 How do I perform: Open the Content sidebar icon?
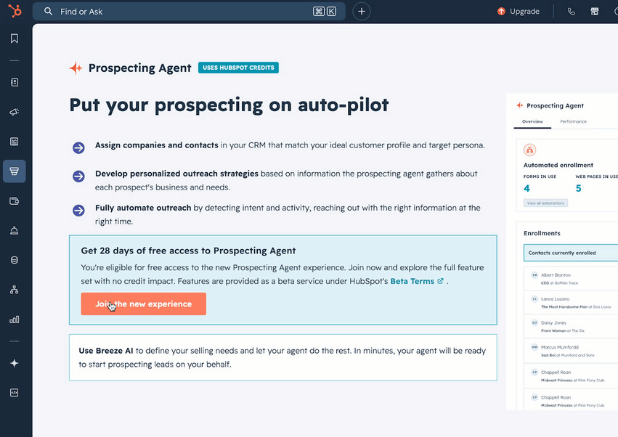(14, 141)
